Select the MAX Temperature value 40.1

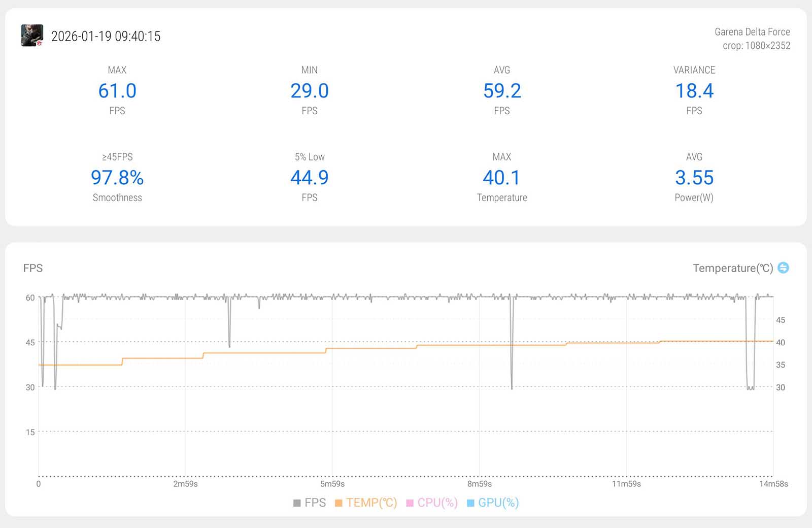(502, 178)
